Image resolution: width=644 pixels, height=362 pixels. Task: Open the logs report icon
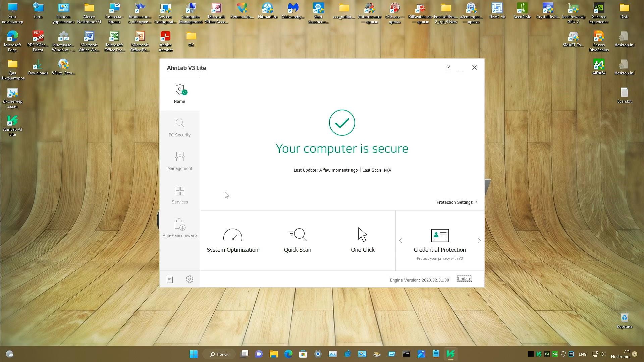[170, 279]
